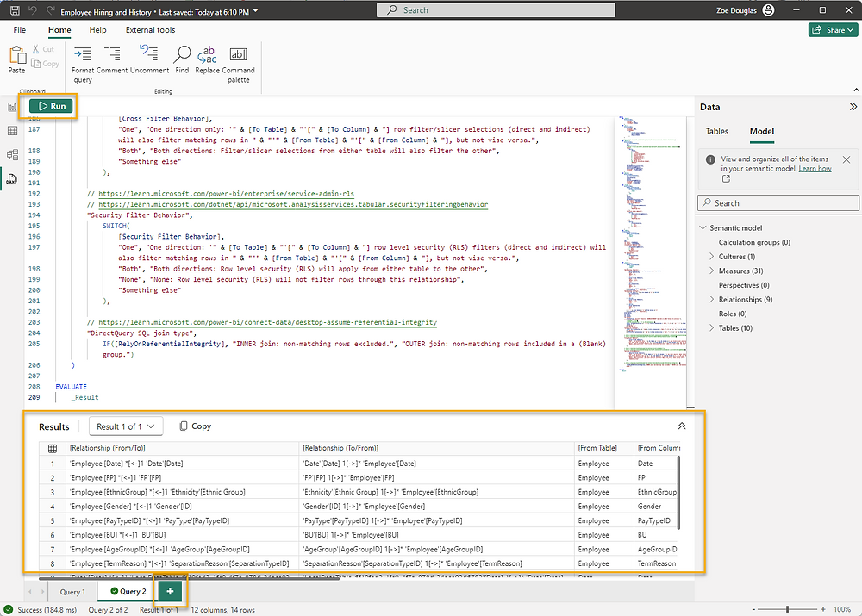Click the Paste icon
The width and height of the screenshot is (862, 616).
pyautogui.click(x=17, y=55)
